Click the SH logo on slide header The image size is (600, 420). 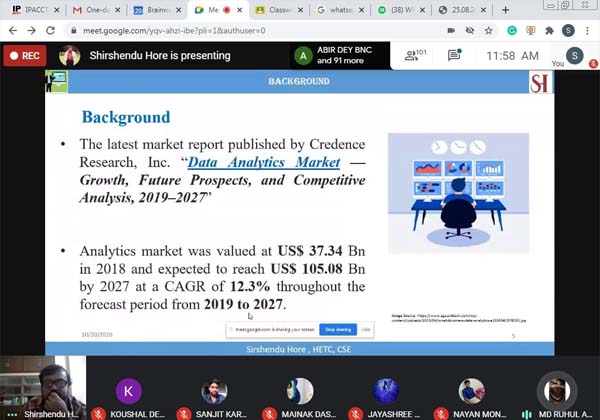(540, 82)
